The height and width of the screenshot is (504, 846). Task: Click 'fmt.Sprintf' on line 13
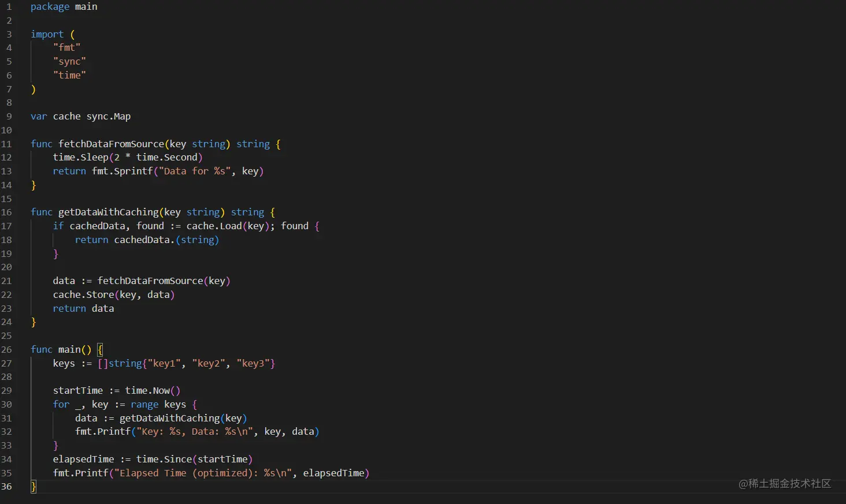[123, 171]
